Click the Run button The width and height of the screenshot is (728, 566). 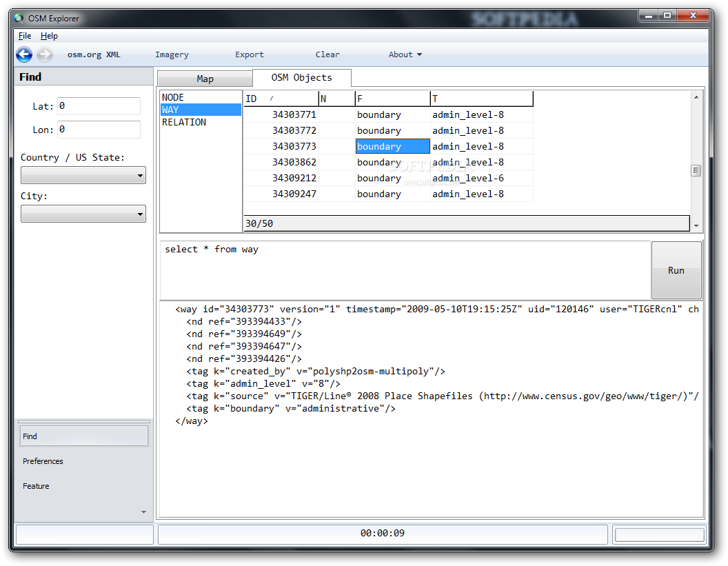[x=676, y=270]
